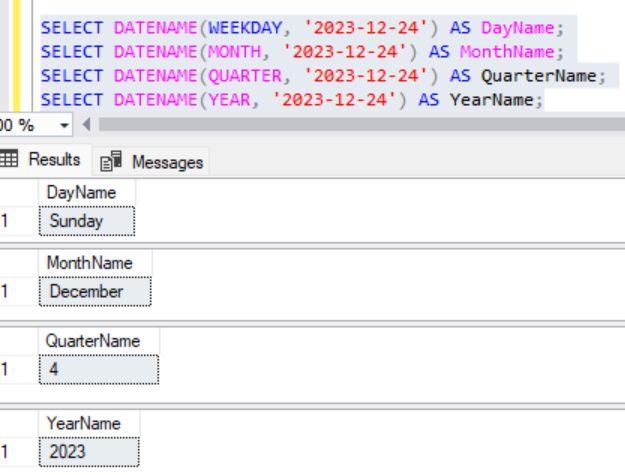Select row 1 of the YearName grid
The width and height of the screenshot is (625, 475).
(6, 452)
